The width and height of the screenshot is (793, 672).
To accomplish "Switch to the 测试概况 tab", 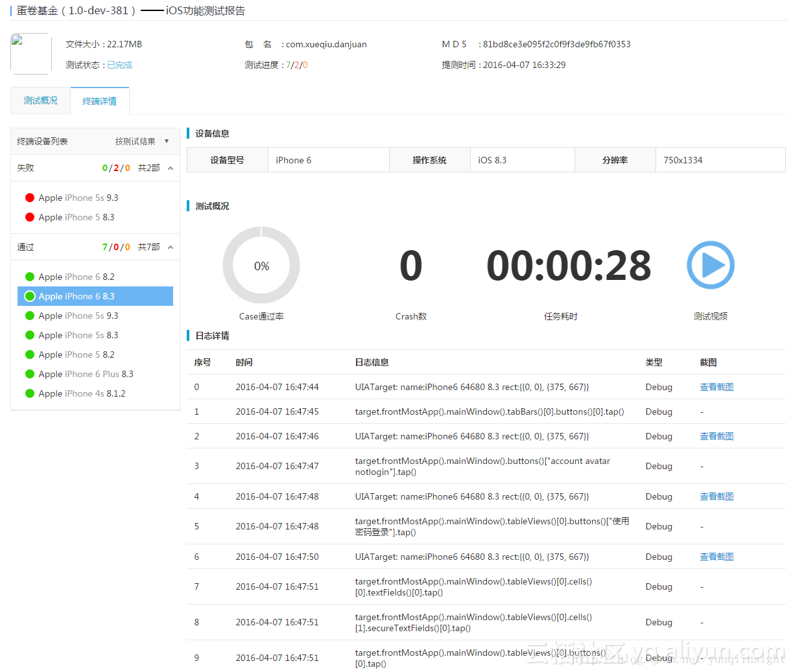I will [40, 100].
